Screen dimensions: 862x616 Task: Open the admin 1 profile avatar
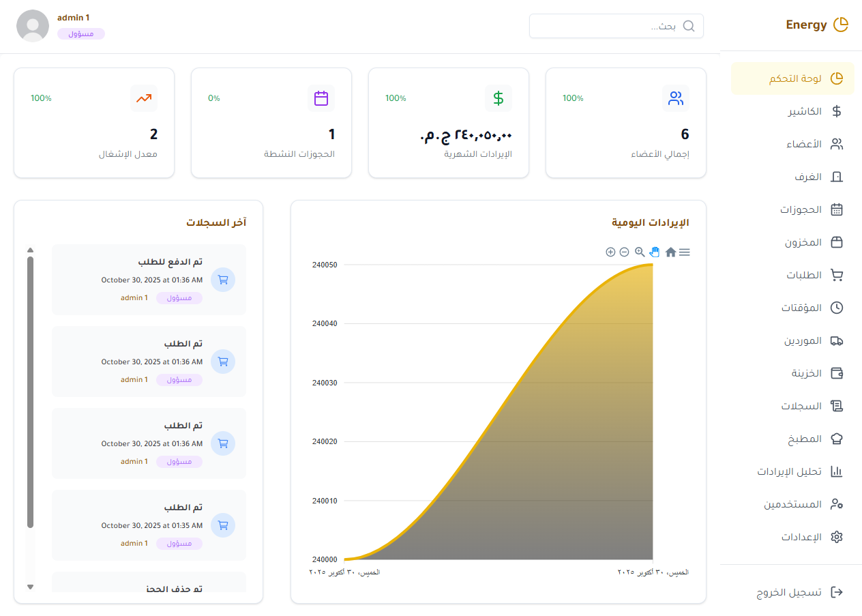(x=32, y=26)
